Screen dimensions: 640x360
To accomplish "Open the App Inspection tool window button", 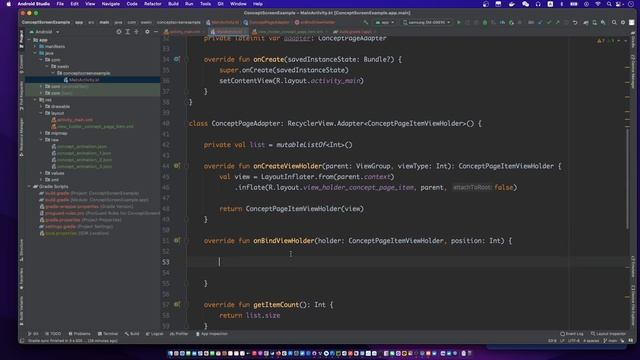I will pyautogui.click(x=211, y=334).
